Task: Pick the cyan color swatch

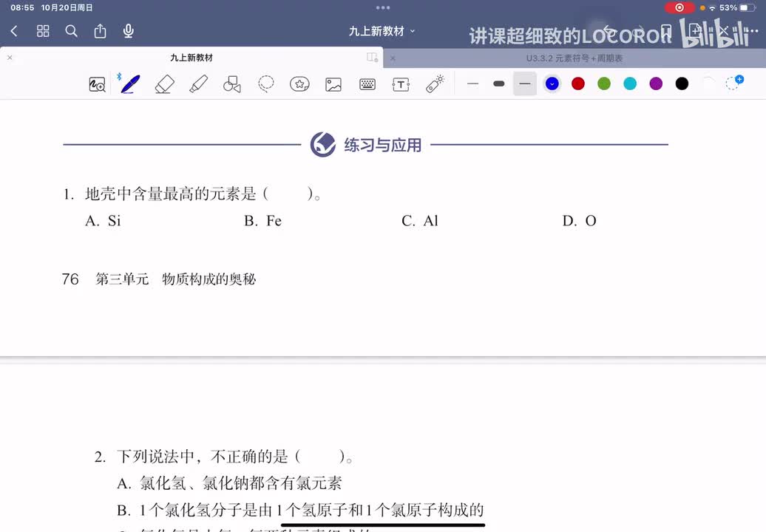Action: click(630, 84)
